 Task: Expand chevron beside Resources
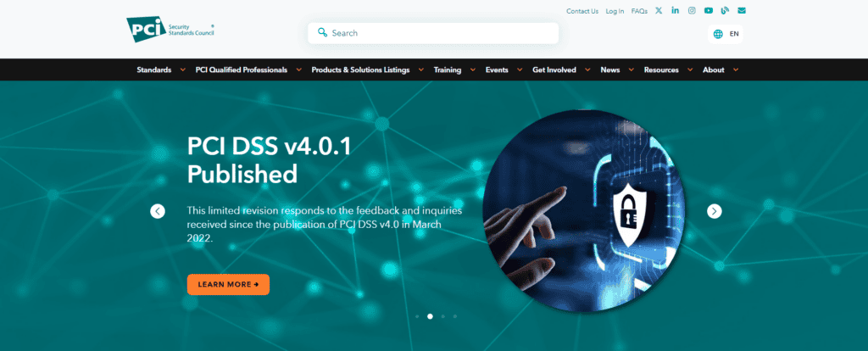pos(690,70)
